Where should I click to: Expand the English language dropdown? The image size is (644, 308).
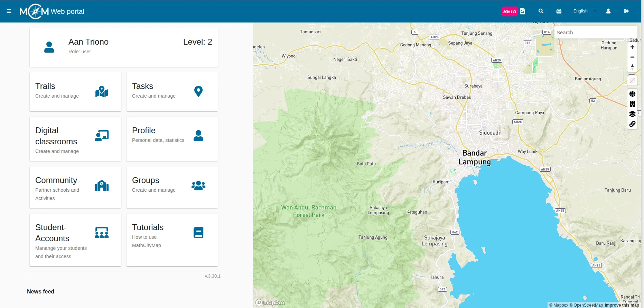coord(585,11)
